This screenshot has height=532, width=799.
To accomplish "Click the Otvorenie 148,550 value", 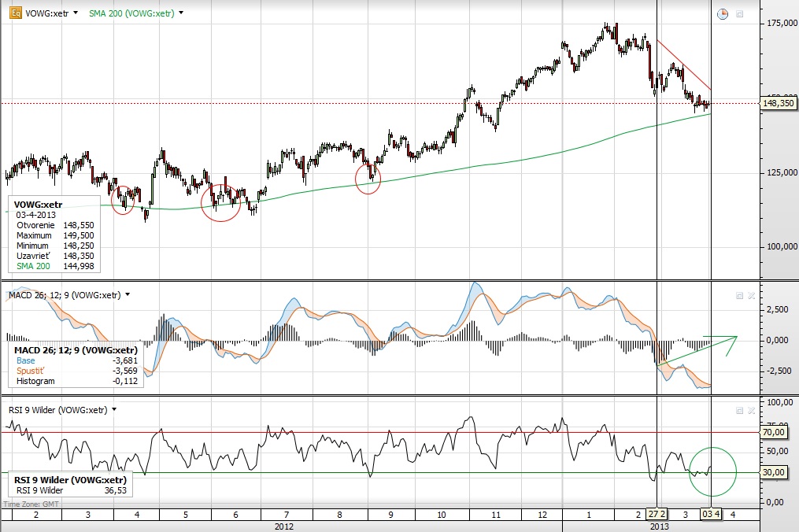I will [79, 225].
